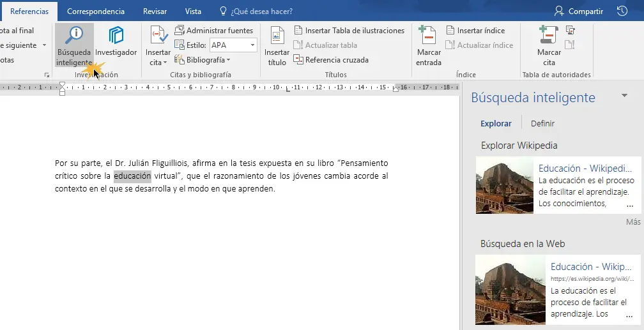The image size is (644, 330).
Task: Expand the Wikipedia result ellipsis
Action: (630, 206)
